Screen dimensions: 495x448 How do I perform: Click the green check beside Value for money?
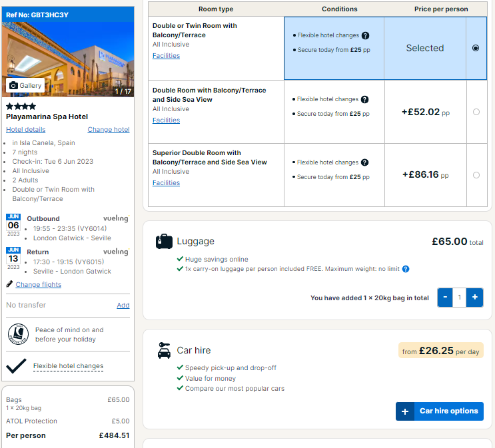pos(181,378)
